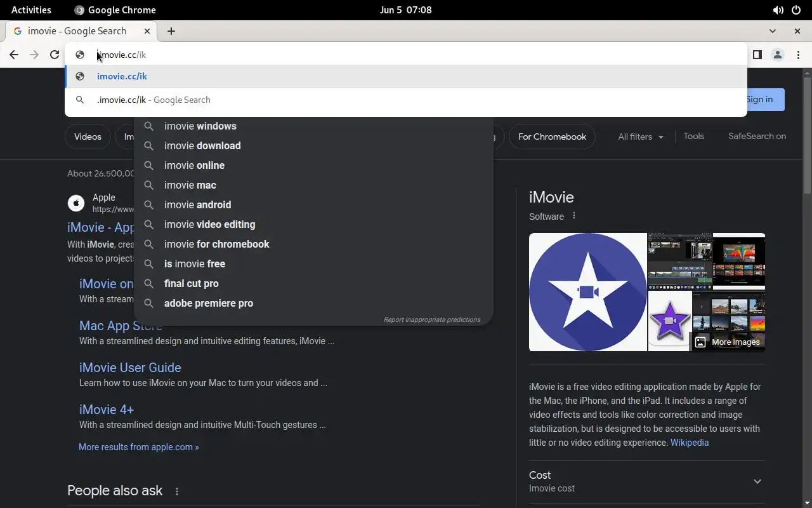Screen dimensions: 812x508
Task: Toggle the browser side panel icon
Action: point(757,55)
